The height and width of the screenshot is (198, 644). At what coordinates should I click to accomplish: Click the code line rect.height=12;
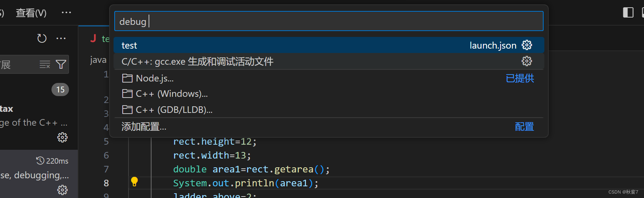(x=215, y=141)
